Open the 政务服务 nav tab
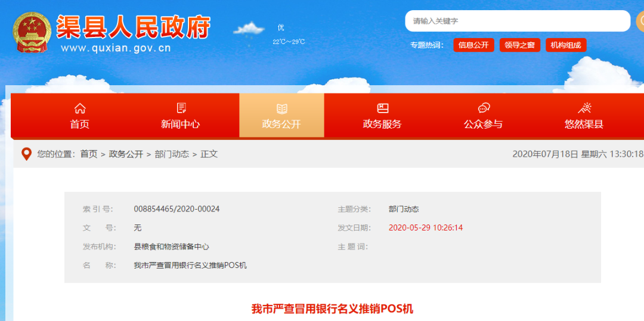The image size is (644, 321). click(382, 115)
